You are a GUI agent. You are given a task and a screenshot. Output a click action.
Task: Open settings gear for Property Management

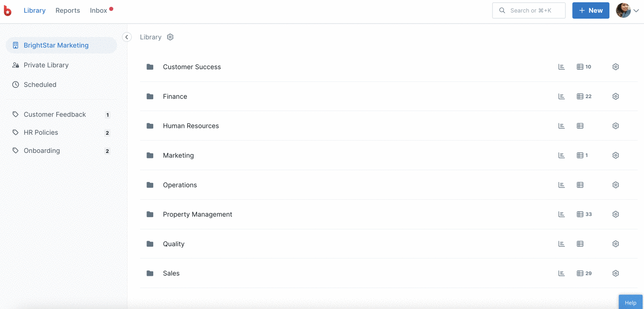[616, 214]
